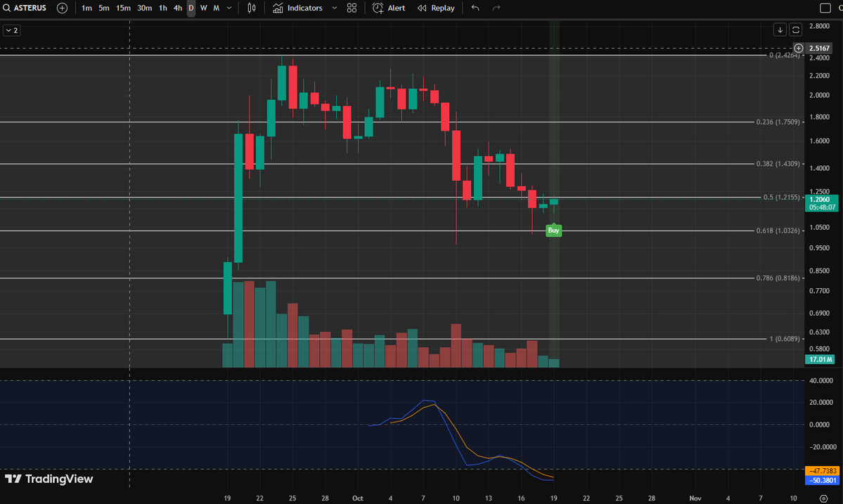Click the volume label 17.01 M
Screen dimensions: 843x504
[x=821, y=359]
